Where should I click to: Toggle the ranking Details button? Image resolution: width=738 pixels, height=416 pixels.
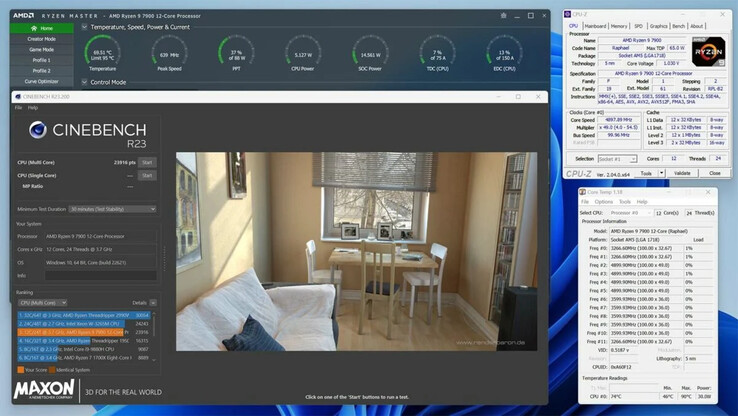click(x=143, y=302)
